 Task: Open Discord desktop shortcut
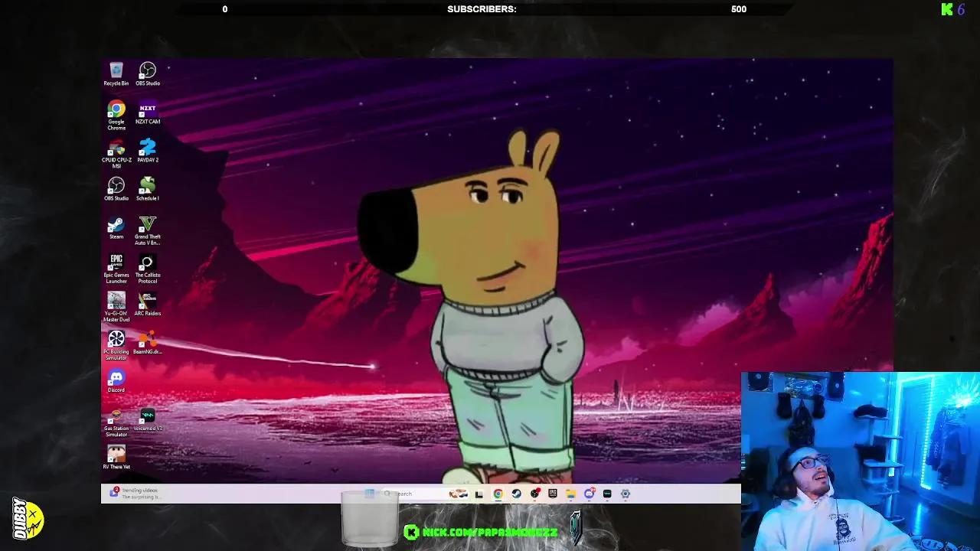coord(116,380)
